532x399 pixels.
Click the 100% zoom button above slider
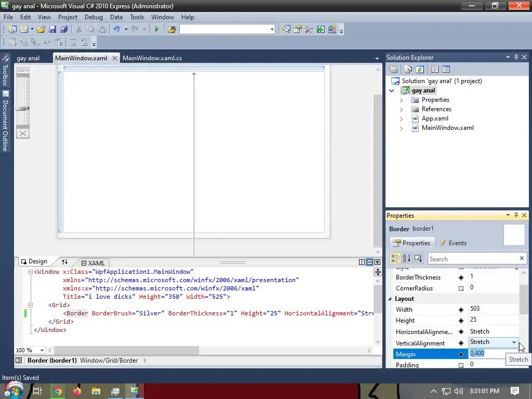click(x=23, y=70)
